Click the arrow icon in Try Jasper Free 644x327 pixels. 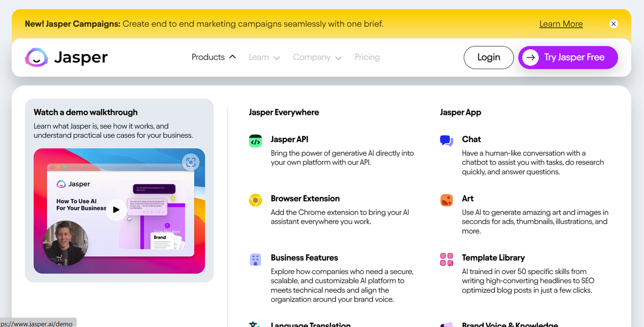pos(530,57)
